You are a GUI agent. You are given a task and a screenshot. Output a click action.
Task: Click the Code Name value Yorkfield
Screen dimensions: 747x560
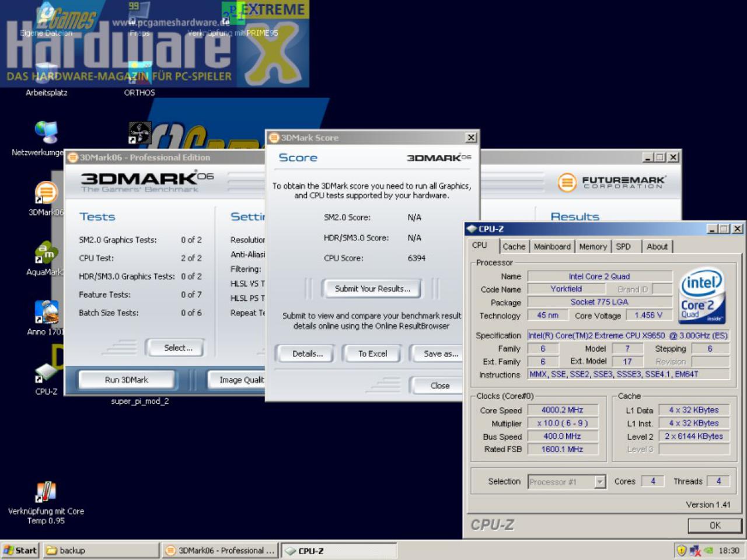pos(566,289)
